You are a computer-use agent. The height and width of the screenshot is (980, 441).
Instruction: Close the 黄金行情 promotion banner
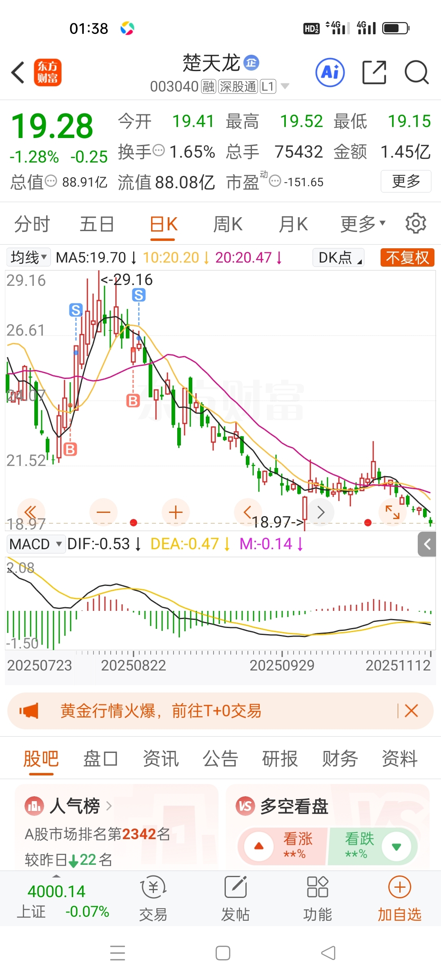(x=411, y=711)
